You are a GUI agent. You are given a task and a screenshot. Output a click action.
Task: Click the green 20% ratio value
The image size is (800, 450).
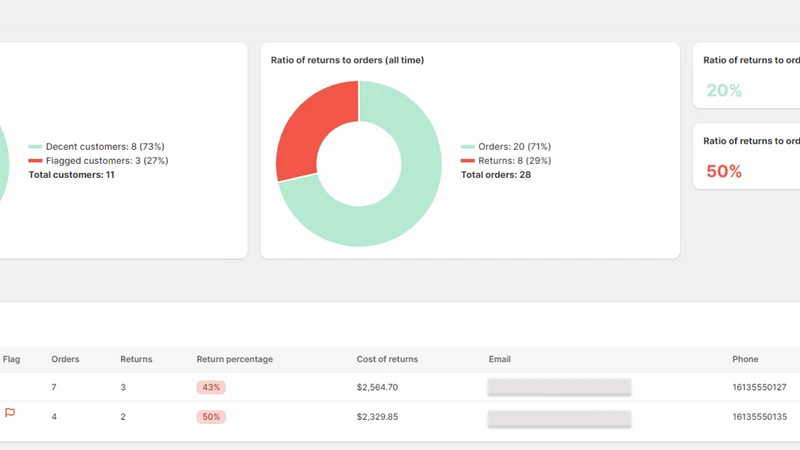(724, 90)
